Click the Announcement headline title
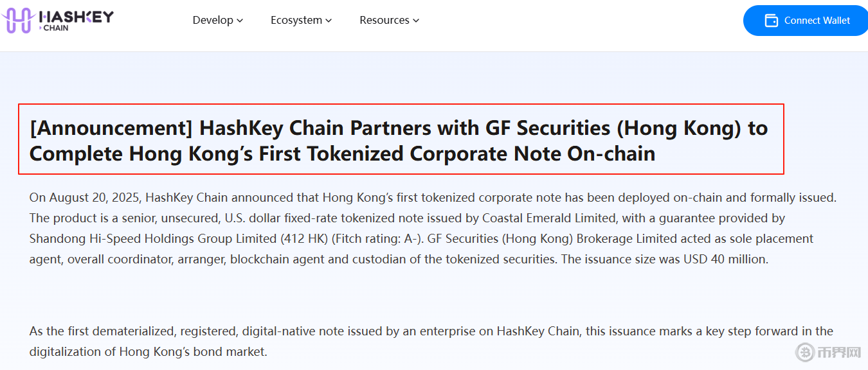Viewport: 868px width, 370px height. pos(399,140)
